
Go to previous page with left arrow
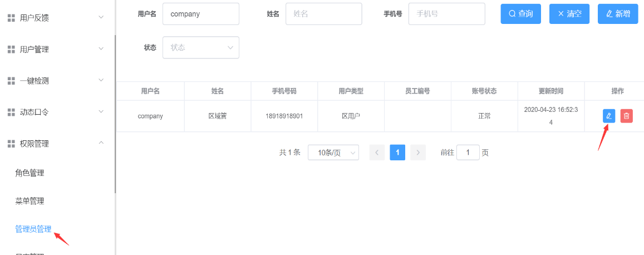[x=377, y=153]
